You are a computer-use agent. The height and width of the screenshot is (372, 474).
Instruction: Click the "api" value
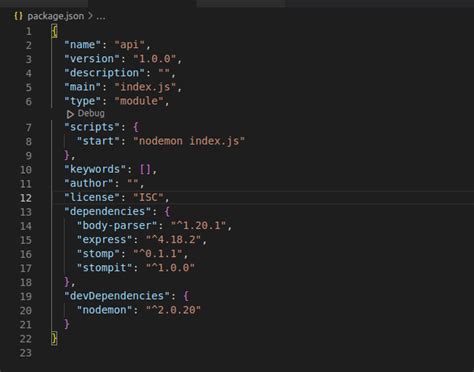click(130, 45)
